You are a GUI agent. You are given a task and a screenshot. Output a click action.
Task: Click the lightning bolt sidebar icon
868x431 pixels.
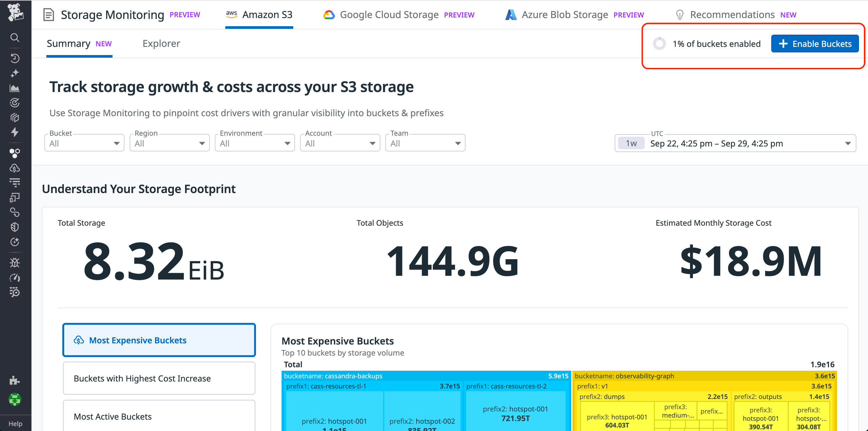point(15,132)
